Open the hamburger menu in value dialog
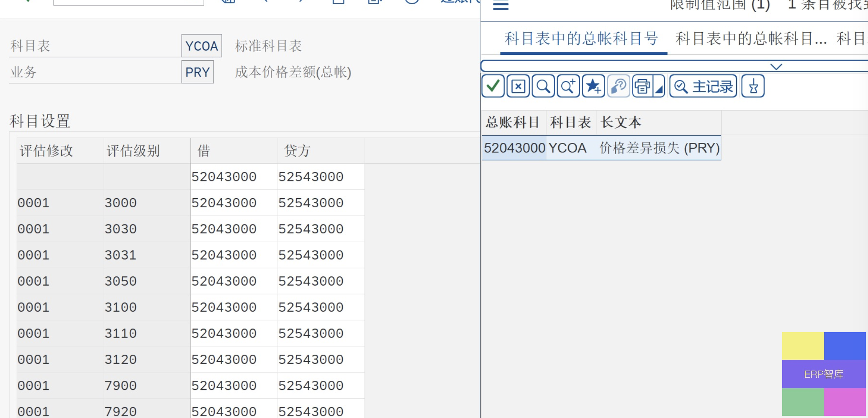Viewport: 868px width, 418px height. click(x=501, y=5)
